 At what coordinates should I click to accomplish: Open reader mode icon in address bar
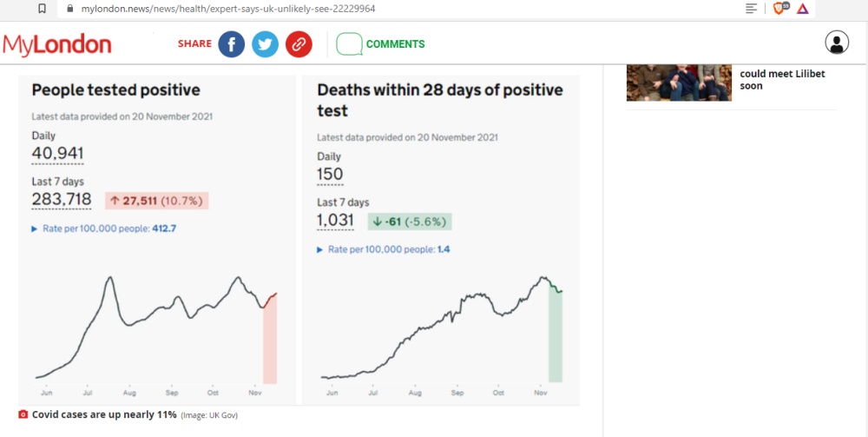pos(752,8)
